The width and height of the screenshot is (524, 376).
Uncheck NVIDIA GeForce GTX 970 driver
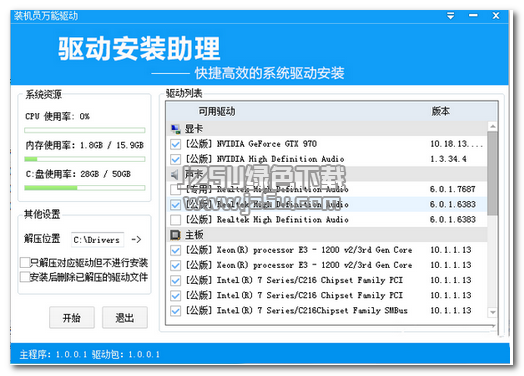[175, 144]
